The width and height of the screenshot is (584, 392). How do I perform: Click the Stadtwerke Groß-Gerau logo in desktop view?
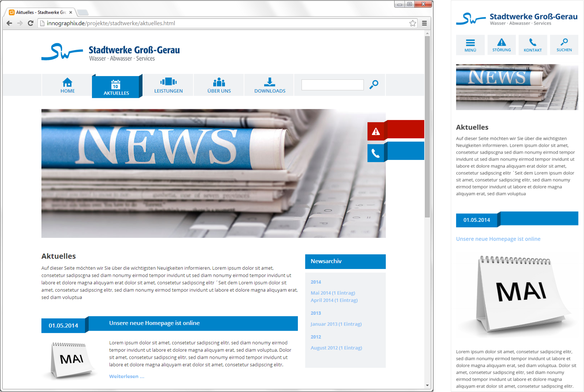pos(111,53)
